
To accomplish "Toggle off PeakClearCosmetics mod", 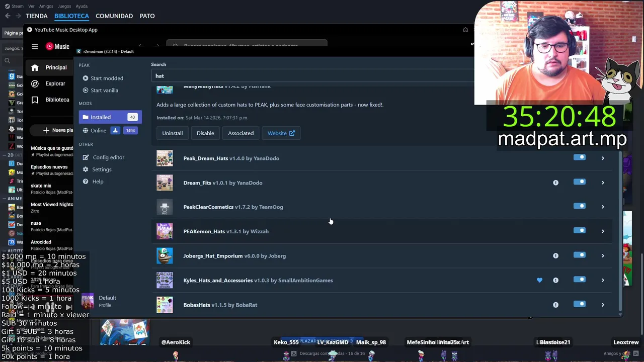I will pyautogui.click(x=580, y=206).
